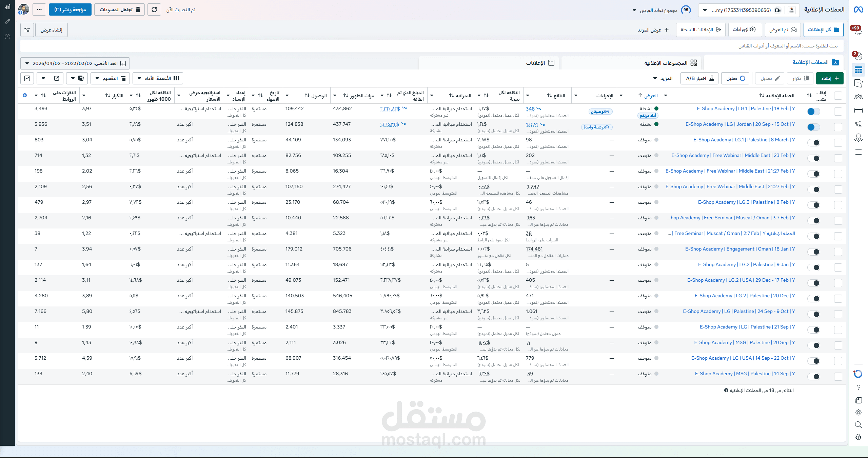Open the audiences people icon in the right sidebar
This screenshot has height=458, width=868.
click(x=859, y=97)
